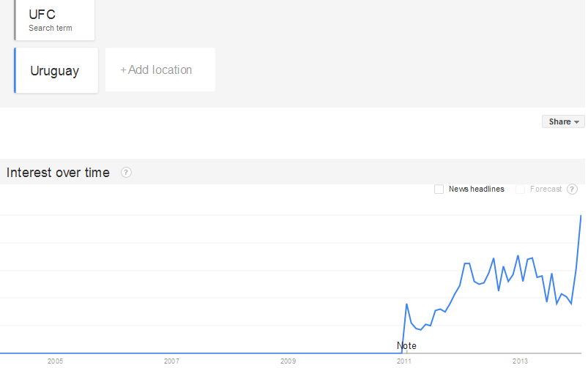Select the UFC search term box
This screenshot has width=588, height=368.
pyautogui.click(x=55, y=20)
